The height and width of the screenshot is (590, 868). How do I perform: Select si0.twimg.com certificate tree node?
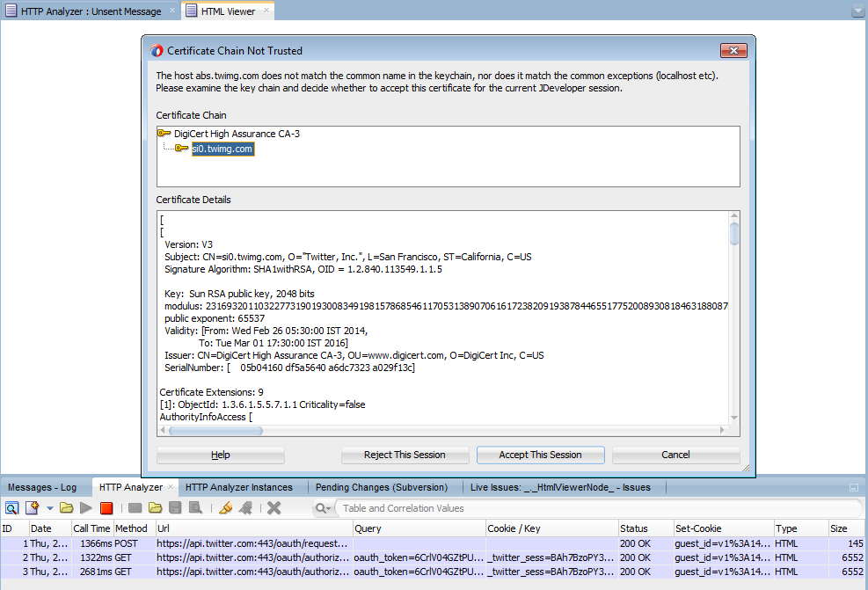point(222,149)
